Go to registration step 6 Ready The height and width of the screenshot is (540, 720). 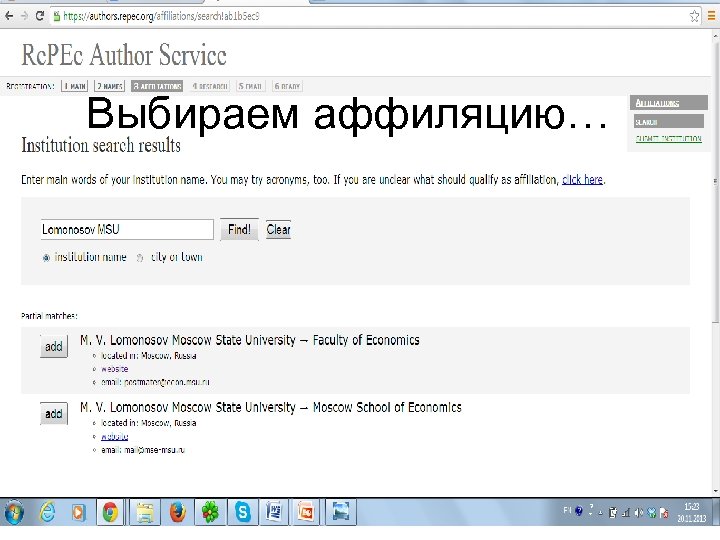click(x=287, y=86)
